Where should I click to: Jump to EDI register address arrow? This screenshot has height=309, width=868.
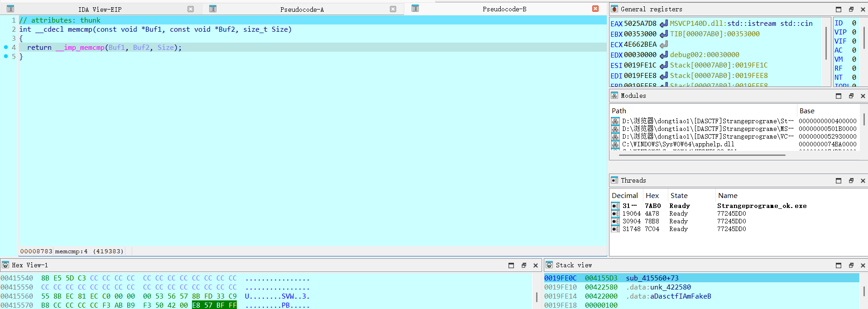coord(663,76)
